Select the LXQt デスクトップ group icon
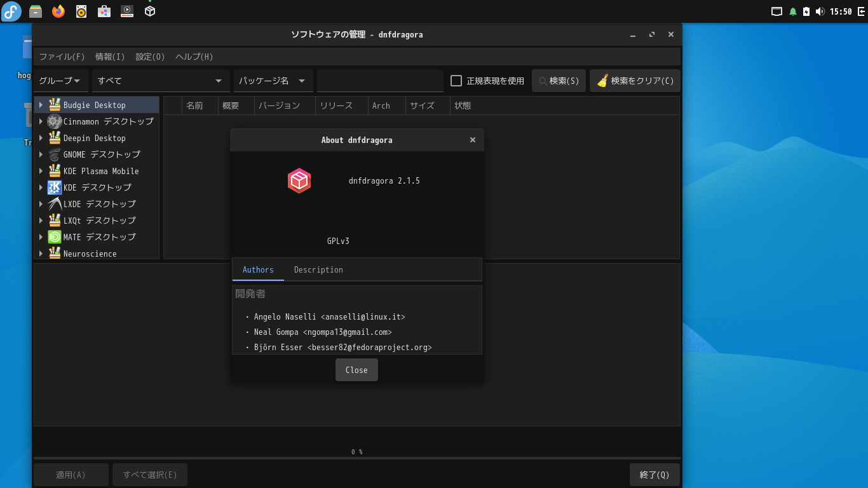 pos(55,220)
